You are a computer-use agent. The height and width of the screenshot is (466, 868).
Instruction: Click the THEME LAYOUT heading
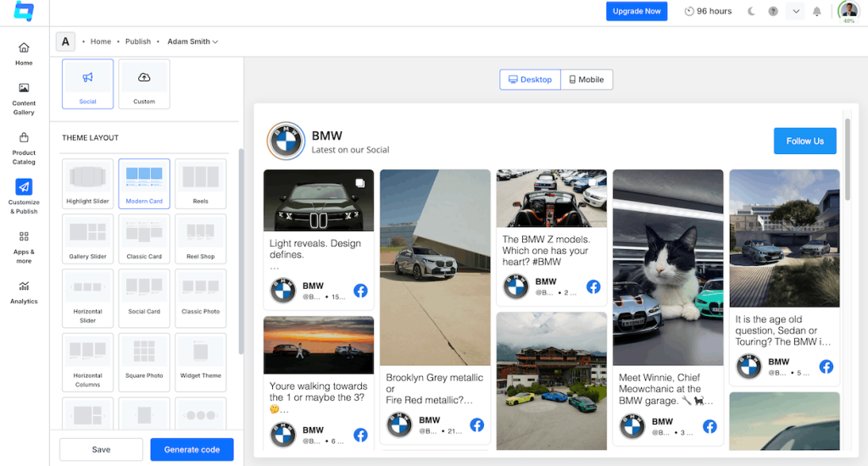pos(90,138)
